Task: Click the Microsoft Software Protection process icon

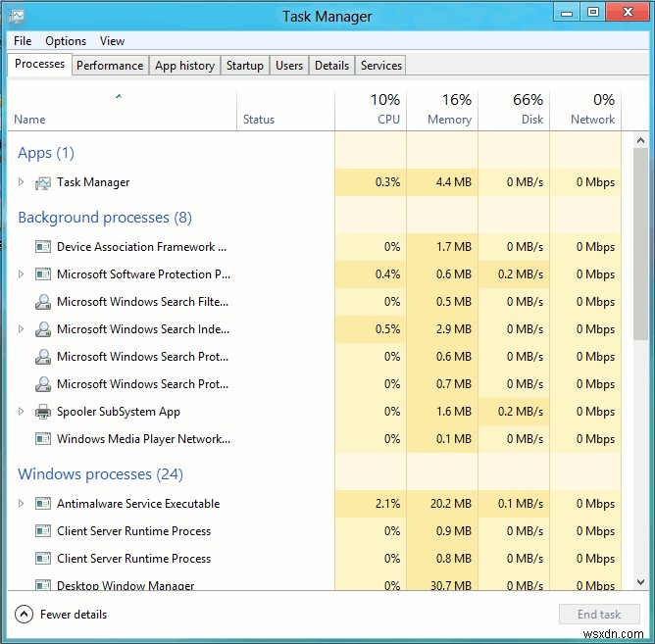Action: tap(43, 274)
